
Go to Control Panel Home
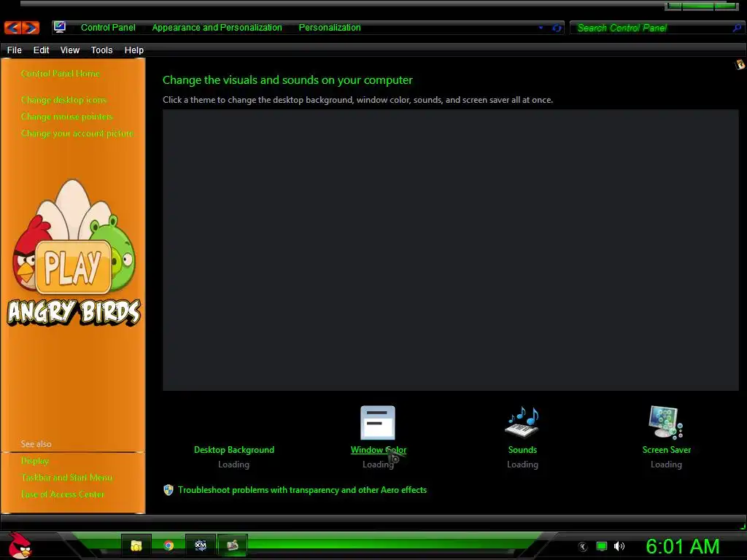point(61,74)
